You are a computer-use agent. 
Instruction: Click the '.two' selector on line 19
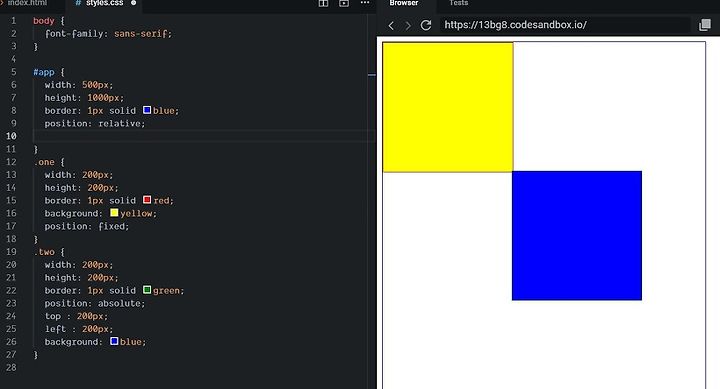(x=44, y=252)
